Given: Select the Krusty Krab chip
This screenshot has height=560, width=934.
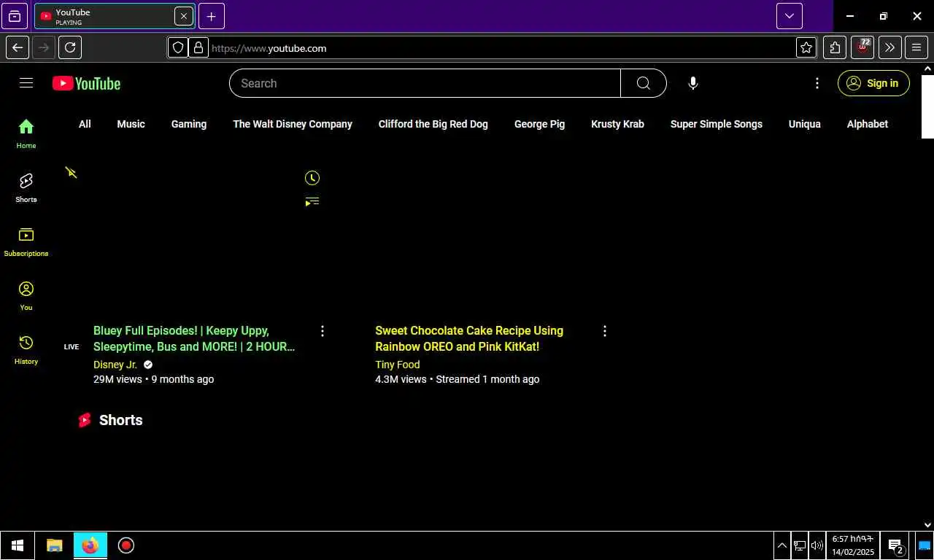Looking at the screenshot, I should tap(617, 124).
